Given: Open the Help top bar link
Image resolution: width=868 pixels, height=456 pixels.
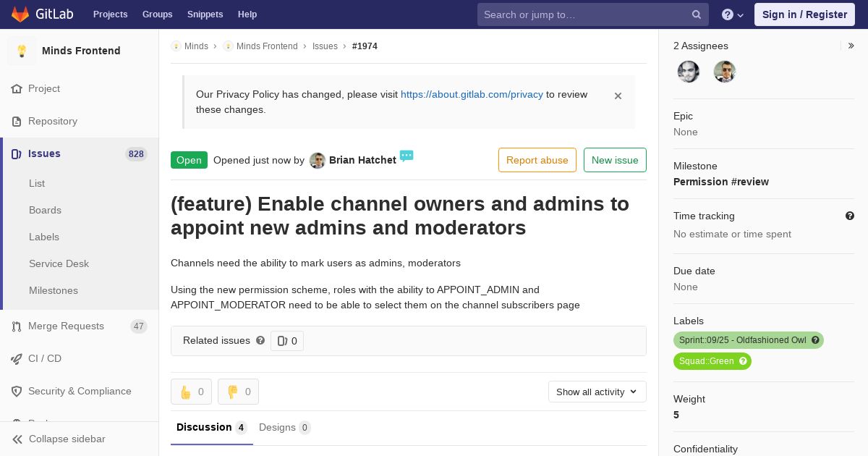Looking at the screenshot, I should (x=247, y=14).
